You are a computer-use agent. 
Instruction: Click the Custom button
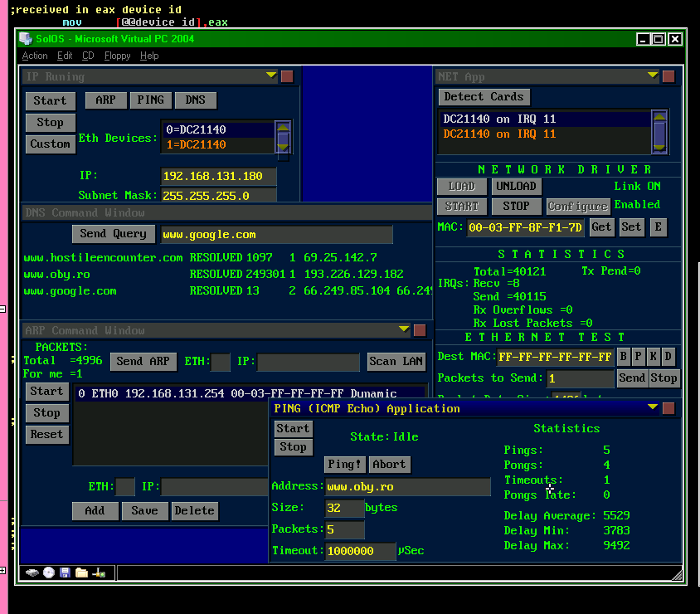tap(50, 144)
